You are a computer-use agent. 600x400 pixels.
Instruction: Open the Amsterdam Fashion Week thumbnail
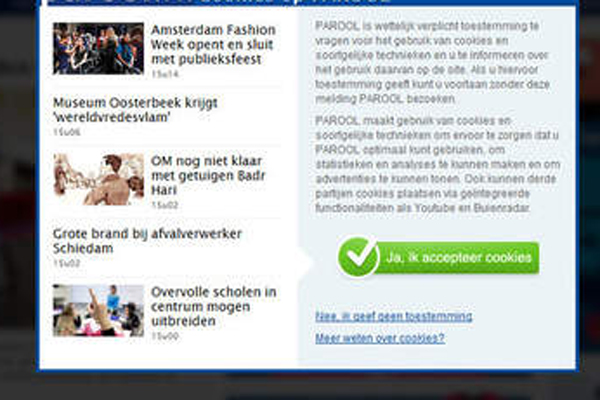[98, 48]
